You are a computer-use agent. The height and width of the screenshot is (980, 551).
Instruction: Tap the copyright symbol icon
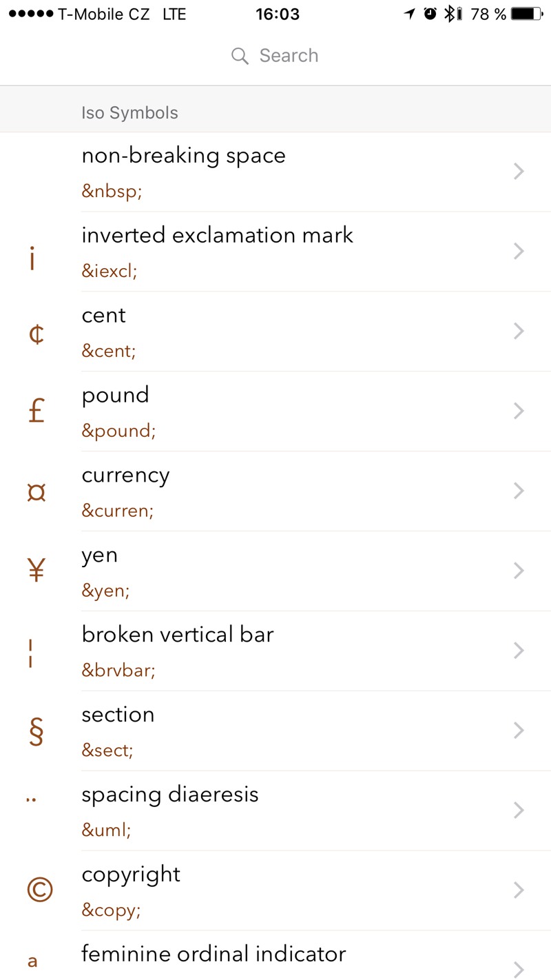tap(39, 890)
